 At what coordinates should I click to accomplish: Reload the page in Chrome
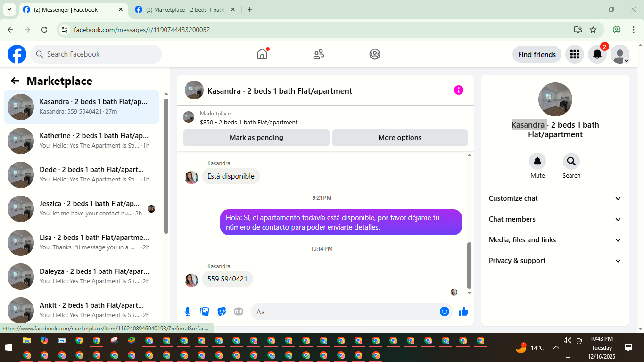44,30
